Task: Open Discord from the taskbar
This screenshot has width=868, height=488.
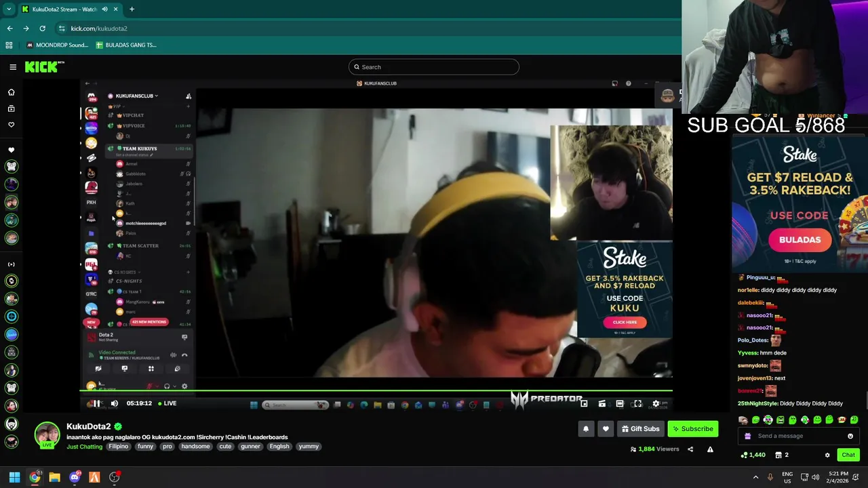Action: pyautogui.click(x=75, y=477)
